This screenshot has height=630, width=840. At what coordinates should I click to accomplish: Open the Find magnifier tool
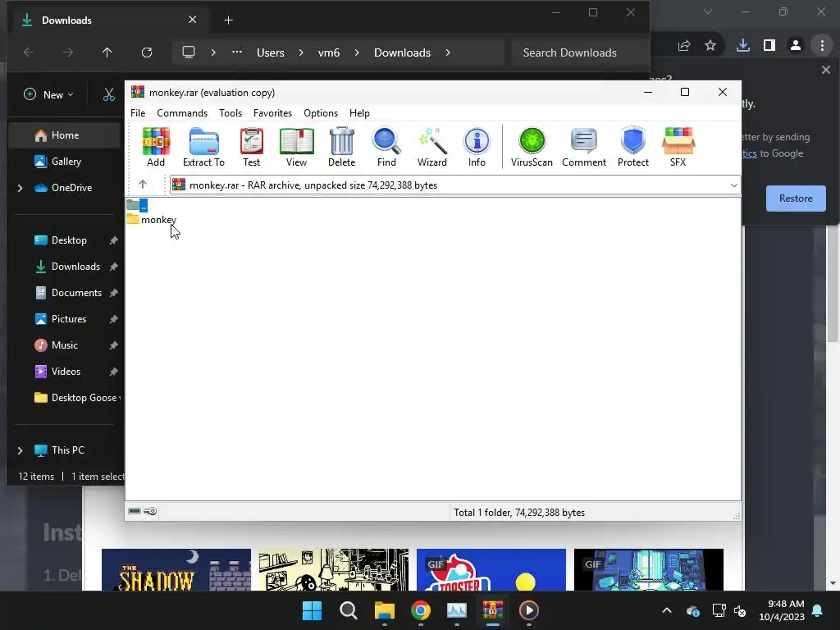386,148
